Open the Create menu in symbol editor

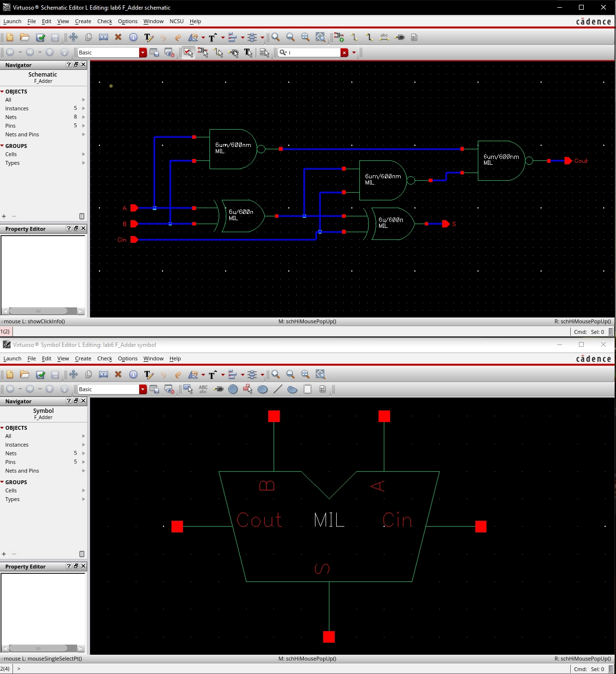click(83, 358)
